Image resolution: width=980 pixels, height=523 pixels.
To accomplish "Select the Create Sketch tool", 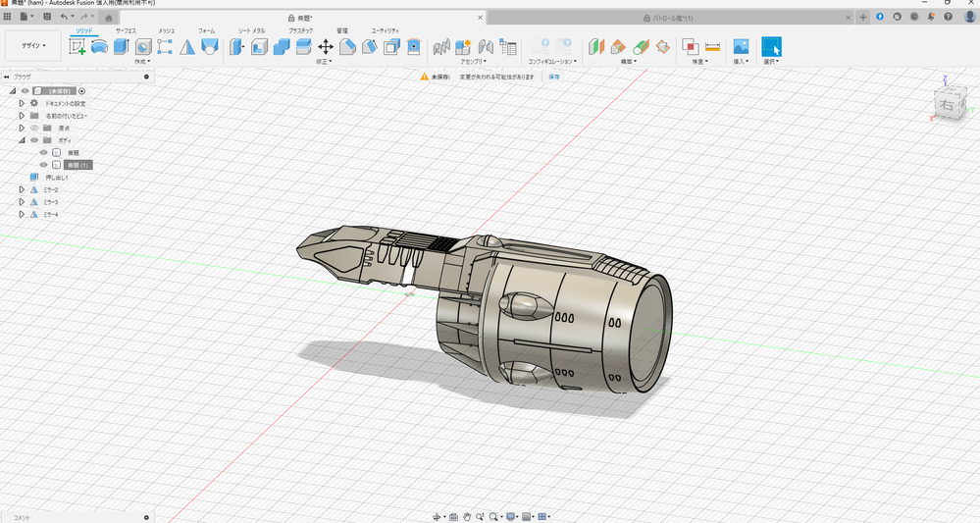I will pyautogui.click(x=77, y=47).
